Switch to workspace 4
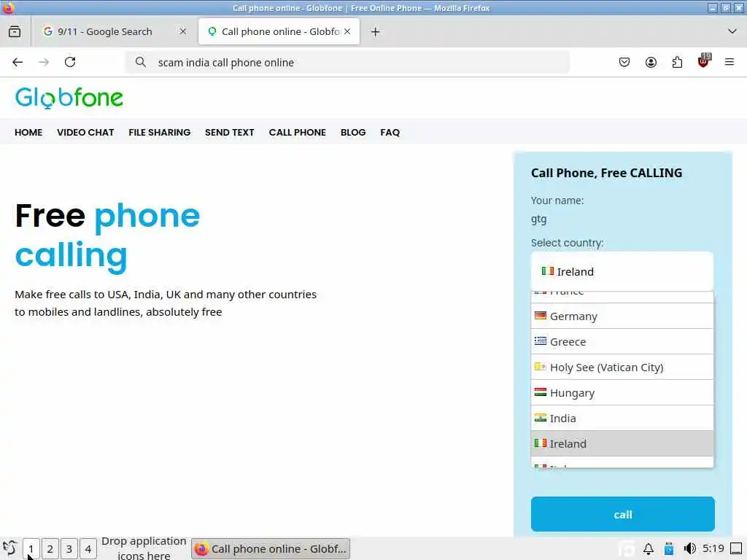Screen dimensions: 747x560 click(88, 549)
